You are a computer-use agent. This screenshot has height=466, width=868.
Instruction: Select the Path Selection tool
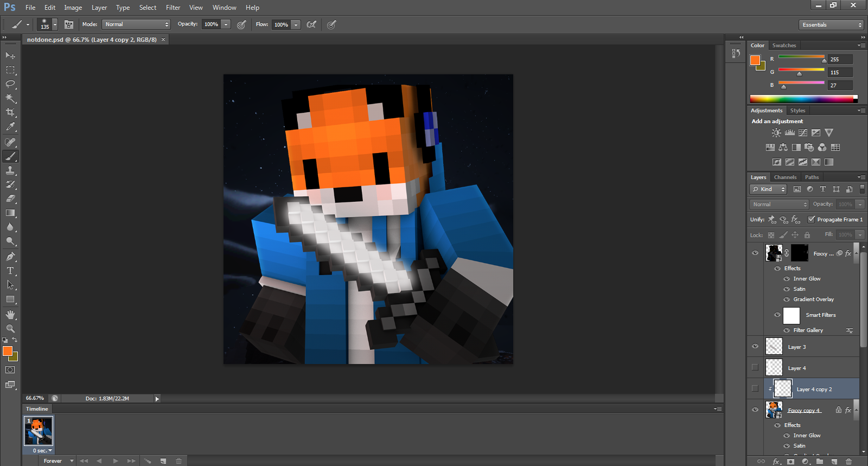(10, 285)
